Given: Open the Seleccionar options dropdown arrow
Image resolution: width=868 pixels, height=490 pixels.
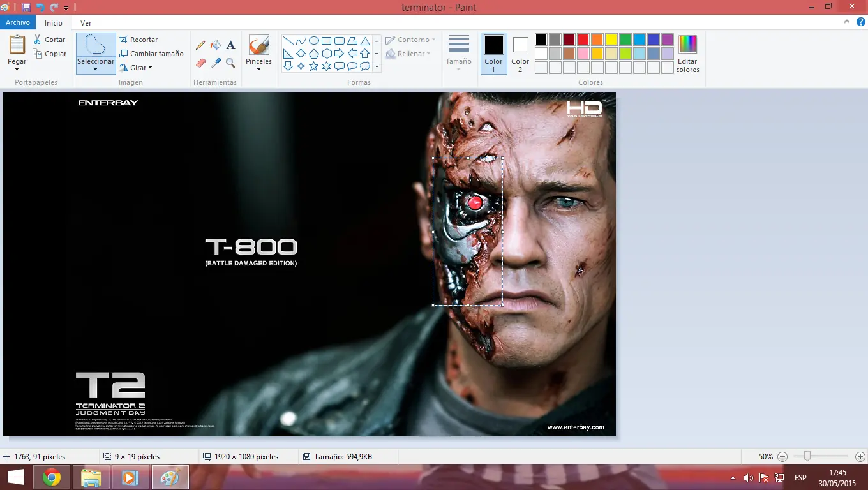Looking at the screenshot, I should point(96,69).
